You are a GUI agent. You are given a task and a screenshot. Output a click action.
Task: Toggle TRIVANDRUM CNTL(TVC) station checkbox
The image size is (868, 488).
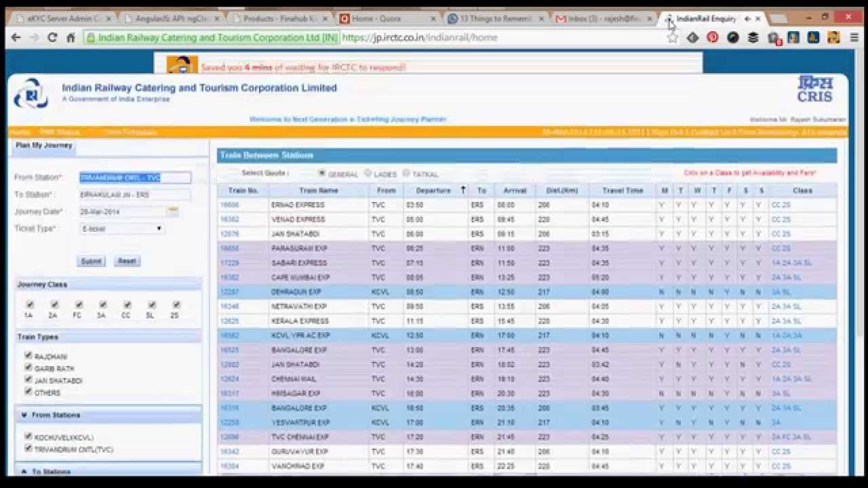point(28,449)
